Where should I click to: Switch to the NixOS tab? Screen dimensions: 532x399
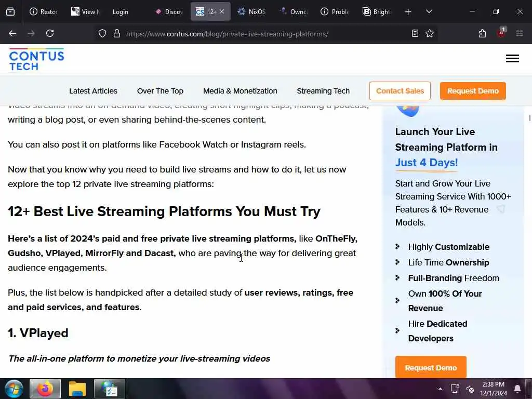252,12
